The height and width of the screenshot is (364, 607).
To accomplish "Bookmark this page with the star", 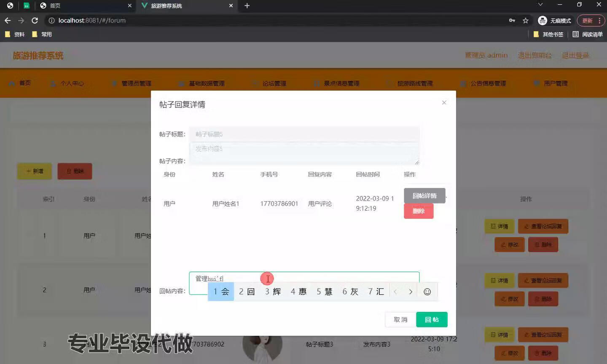I will point(525,20).
